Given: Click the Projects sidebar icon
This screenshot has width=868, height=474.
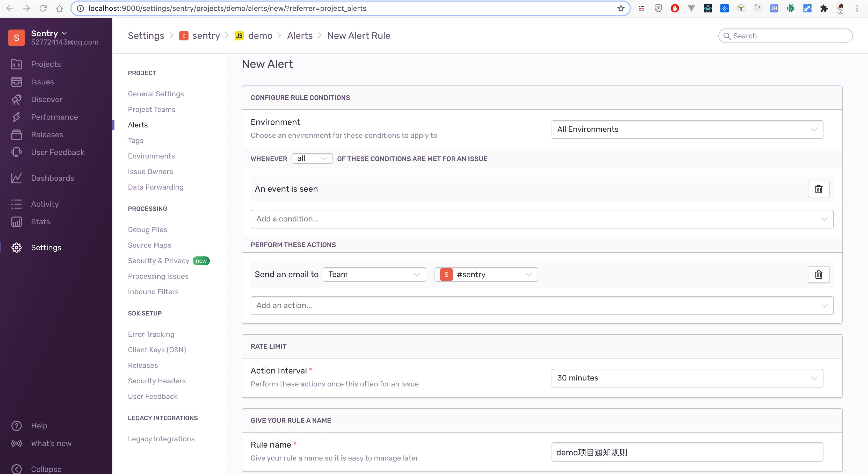Looking at the screenshot, I should (x=17, y=64).
